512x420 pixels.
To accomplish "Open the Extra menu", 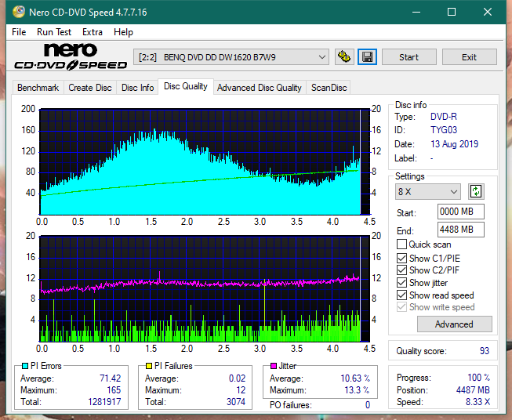I will pos(93,32).
